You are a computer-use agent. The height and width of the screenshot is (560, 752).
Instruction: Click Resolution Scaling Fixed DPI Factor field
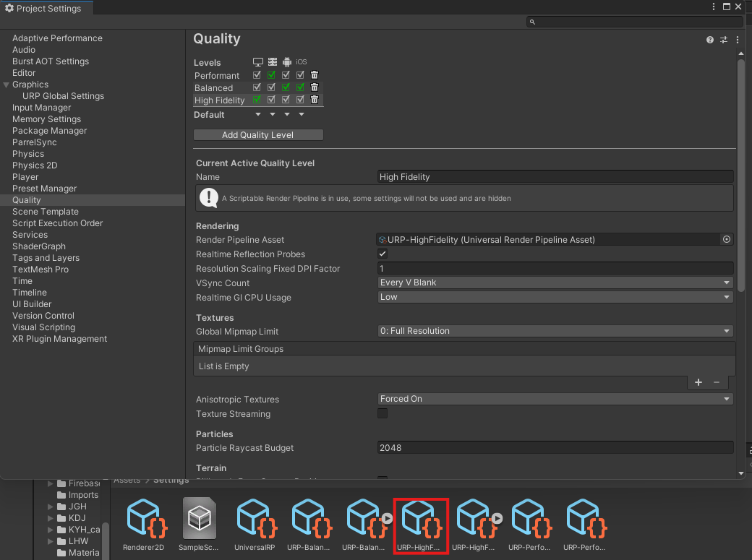(555, 269)
